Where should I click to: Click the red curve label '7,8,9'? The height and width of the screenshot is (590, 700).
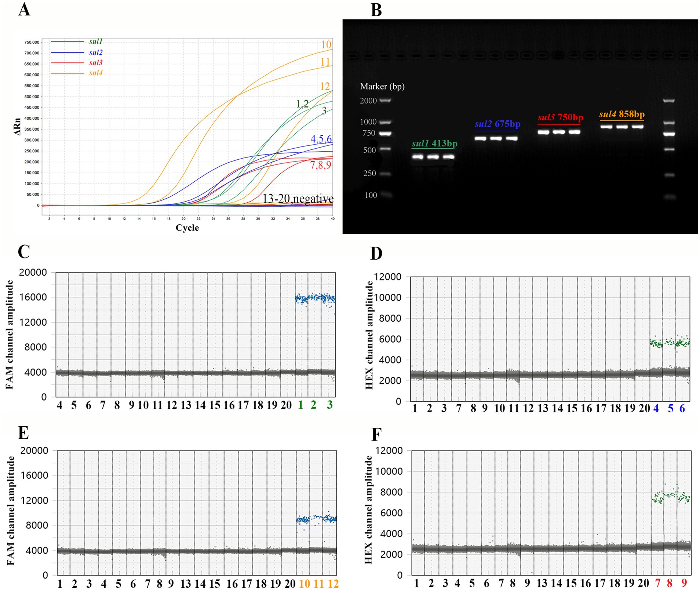click(x=321, y=165)
